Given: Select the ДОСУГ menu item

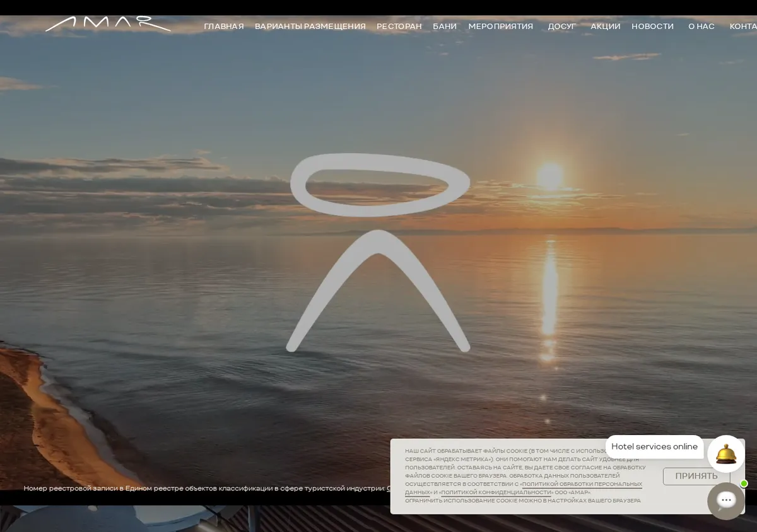Looking at the screenshot, I should (562, 26).
